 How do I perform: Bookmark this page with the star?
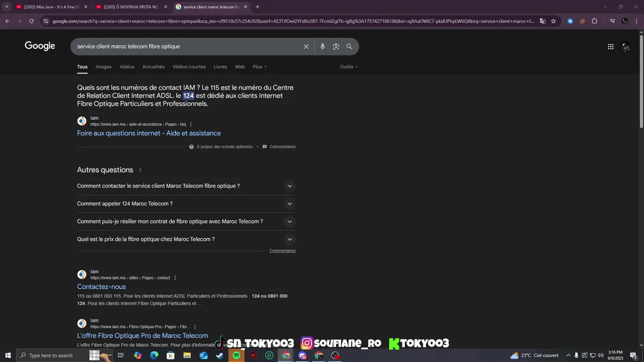point(553,21)
